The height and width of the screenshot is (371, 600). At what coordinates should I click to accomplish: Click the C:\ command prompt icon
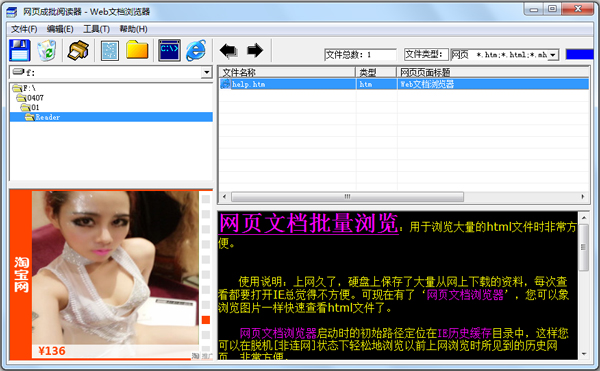(x=169, y=50)
